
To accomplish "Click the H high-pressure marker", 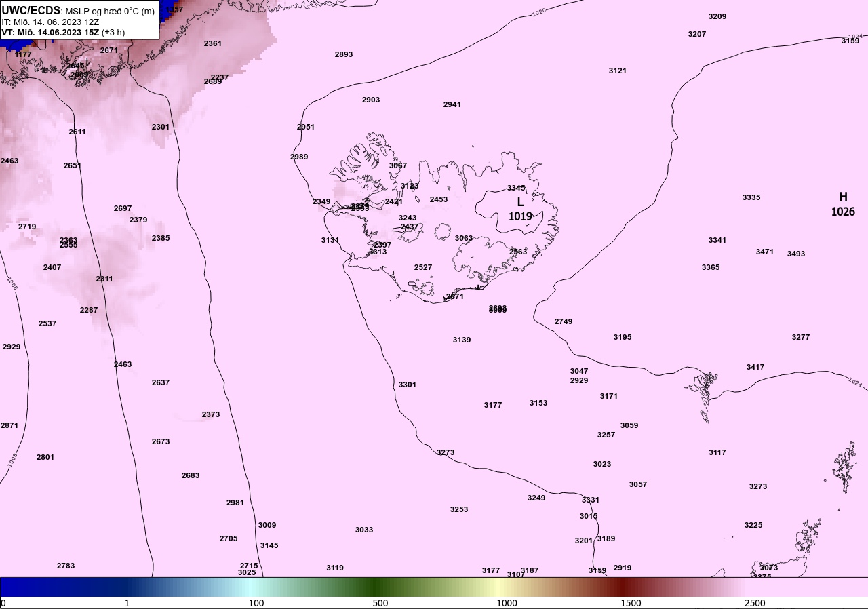I will (843, 197).
